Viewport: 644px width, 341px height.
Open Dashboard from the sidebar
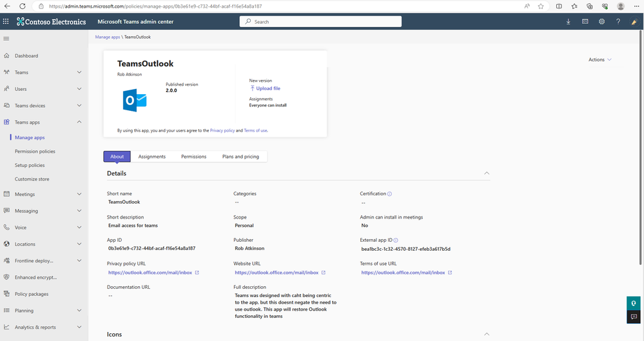(x=26, y=56)
